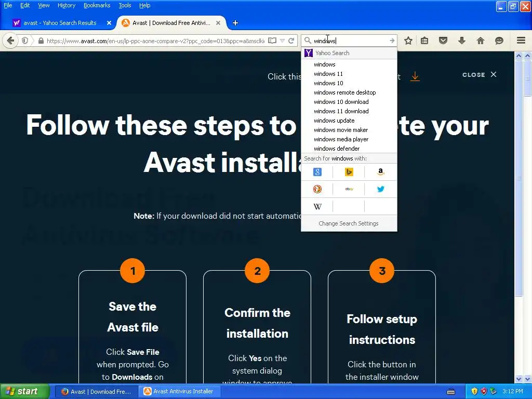Click into the search text field
The image size is (532, 399).
click(x=350, y=41)
